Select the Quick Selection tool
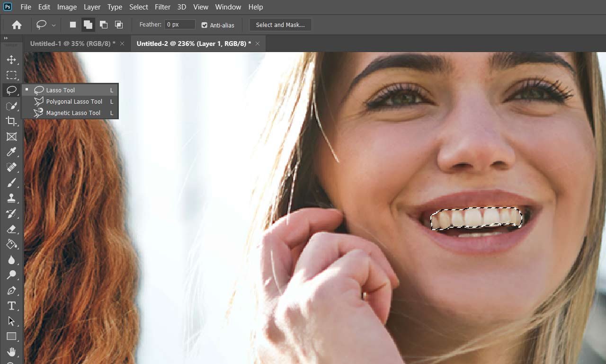606x364 pixels. [x=11, y=106]
